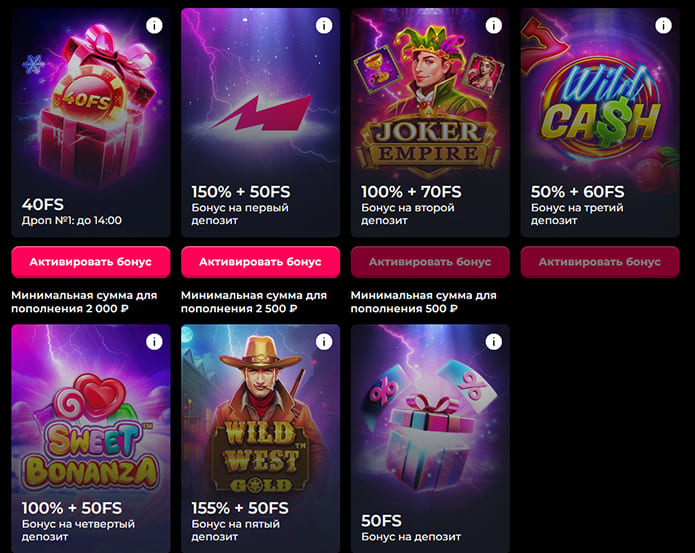Click the 155% + 50FS bonus title
The image size is (695, 553).
[241, 508]
